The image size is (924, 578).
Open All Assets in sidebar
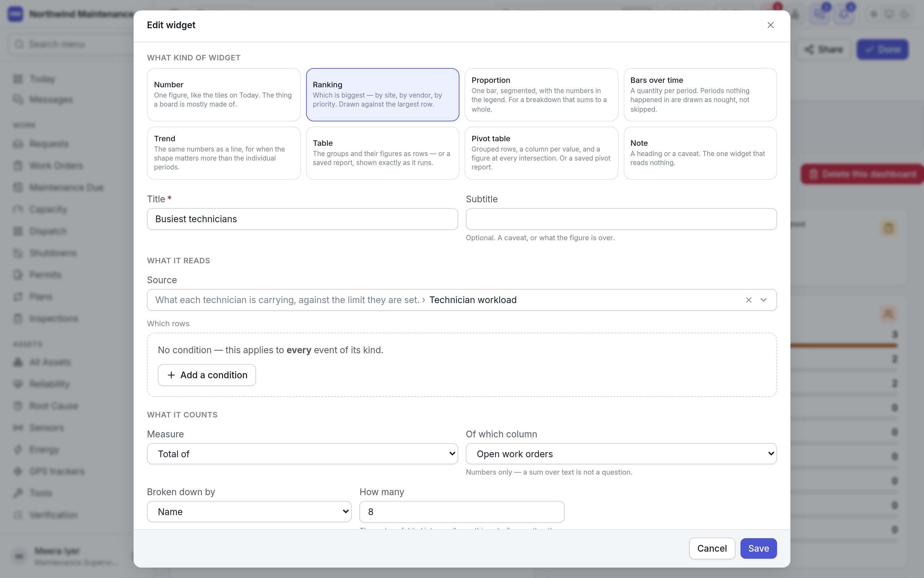[x=50, y=362]
